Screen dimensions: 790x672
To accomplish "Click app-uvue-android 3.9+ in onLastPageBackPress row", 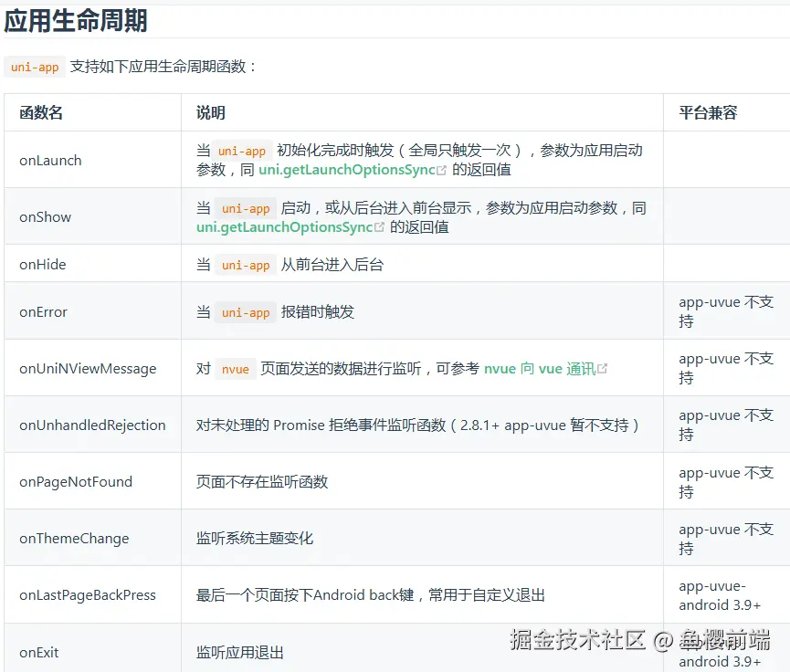I will pyautogui.click(x=720, y=595).
